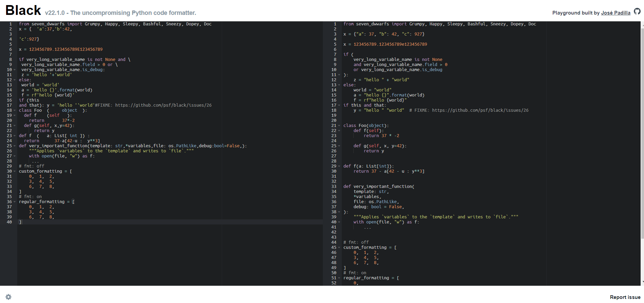Fold def g at line 21 in the input editor

click(x=15, y=126)
